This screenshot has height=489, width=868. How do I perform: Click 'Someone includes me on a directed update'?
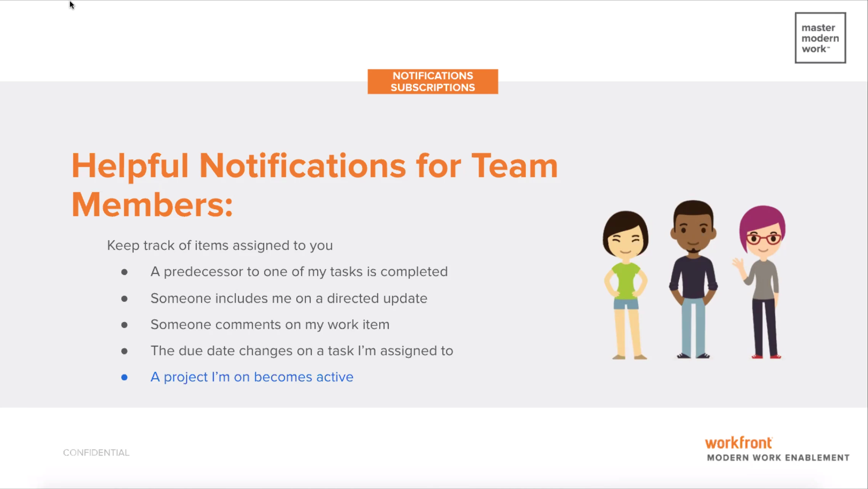288,298
